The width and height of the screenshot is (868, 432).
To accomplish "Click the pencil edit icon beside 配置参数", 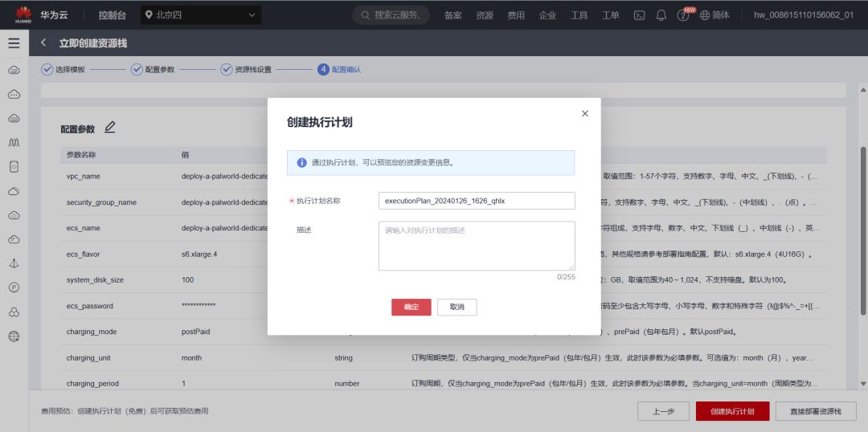I will [109, 127].
